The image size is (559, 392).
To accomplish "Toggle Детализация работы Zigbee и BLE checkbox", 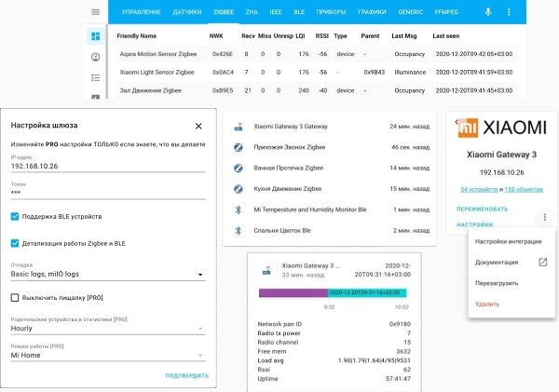I will click(15, 243).
